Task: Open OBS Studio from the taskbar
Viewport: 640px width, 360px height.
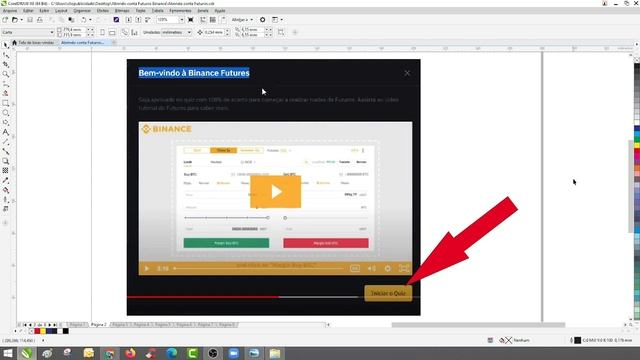Action: point(213,353)
